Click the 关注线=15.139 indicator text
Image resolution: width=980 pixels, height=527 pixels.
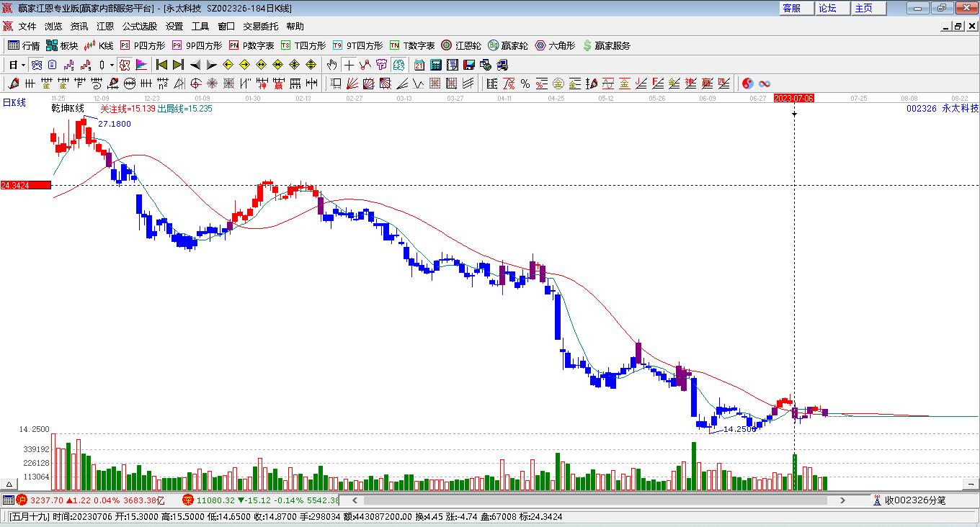click(128, 109)
